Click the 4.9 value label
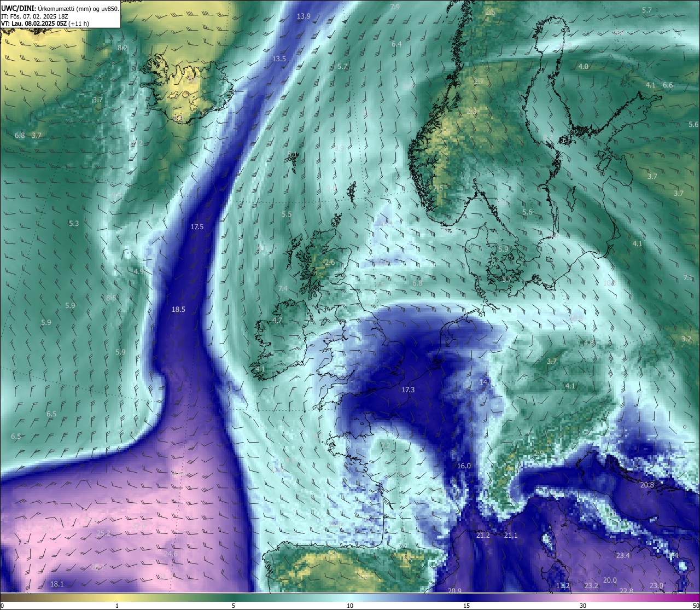The image size is (700, 610). [139, 271]
